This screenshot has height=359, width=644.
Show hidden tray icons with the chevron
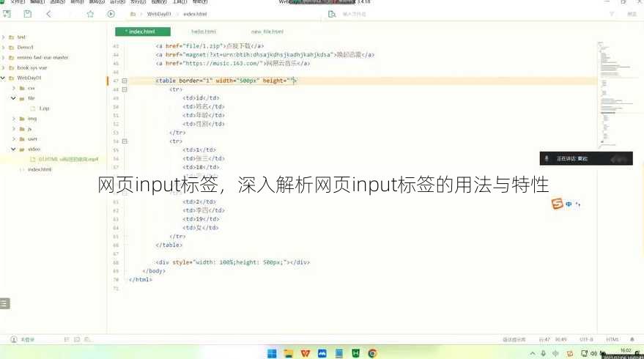coord(533,353)
